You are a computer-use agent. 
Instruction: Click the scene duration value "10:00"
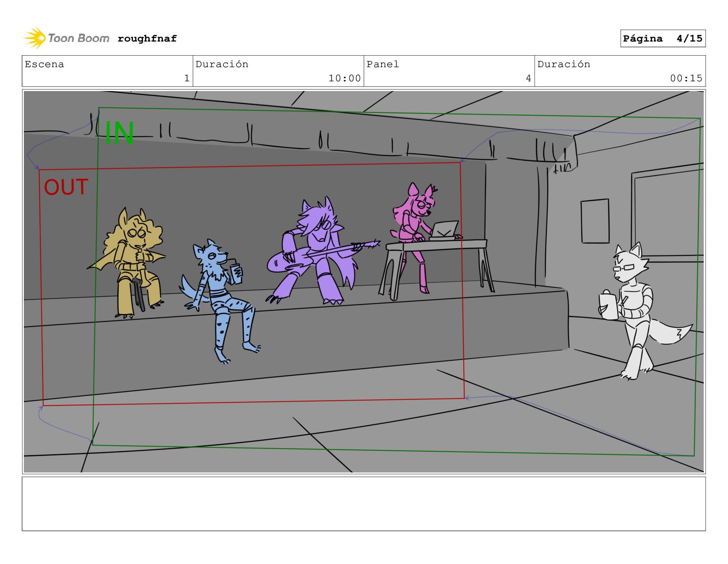tap(345, 78)
